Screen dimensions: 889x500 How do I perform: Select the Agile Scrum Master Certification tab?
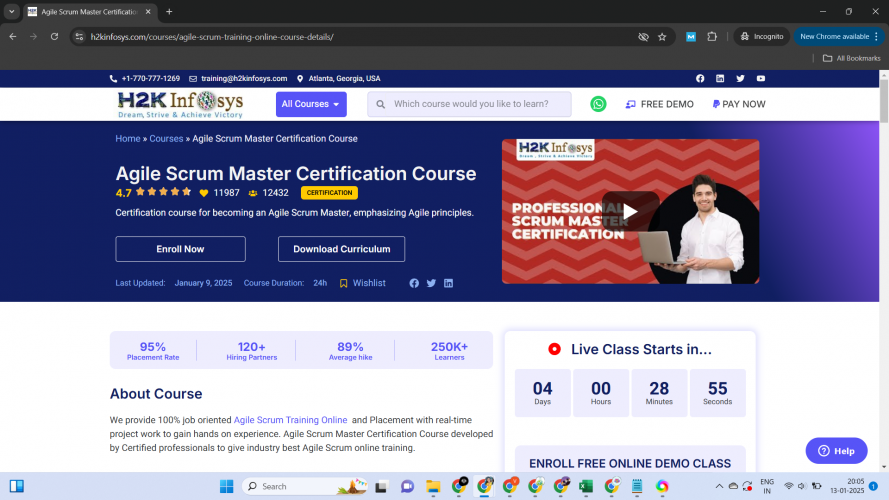click(x=90, y=11)
